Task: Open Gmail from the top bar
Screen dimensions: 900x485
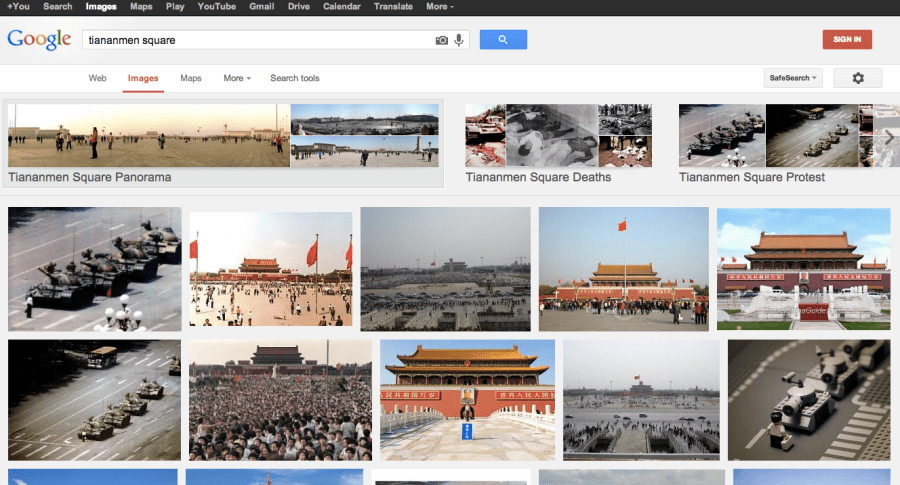Action: coord(262,7)
